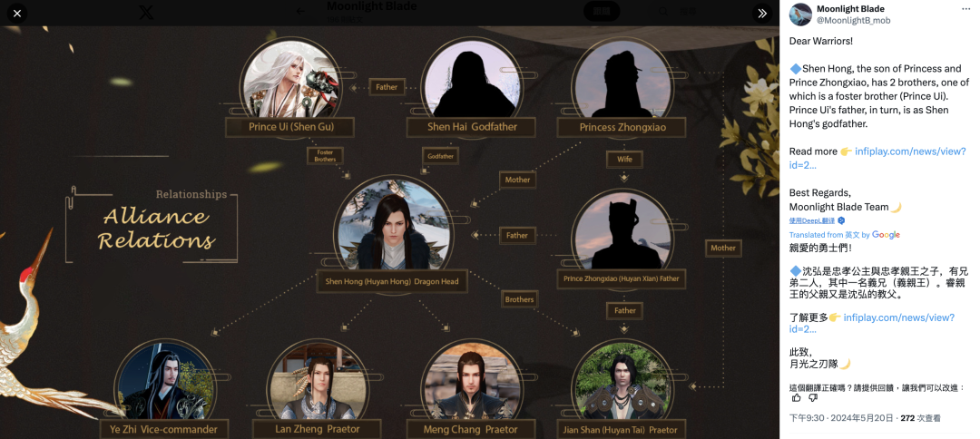Viewport: 980px width, 439px height.
Task: Click the 'Translated from 英文 by' text
Action: coord(829,235)
